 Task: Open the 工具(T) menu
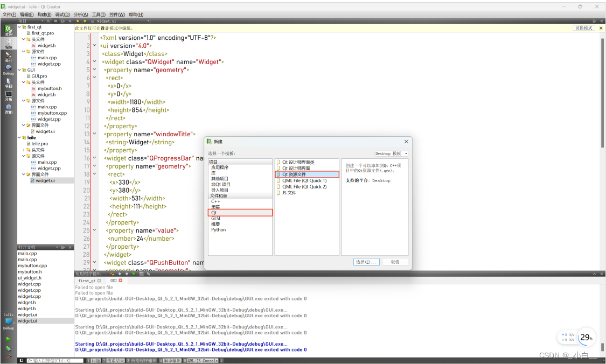click(99, 15)
